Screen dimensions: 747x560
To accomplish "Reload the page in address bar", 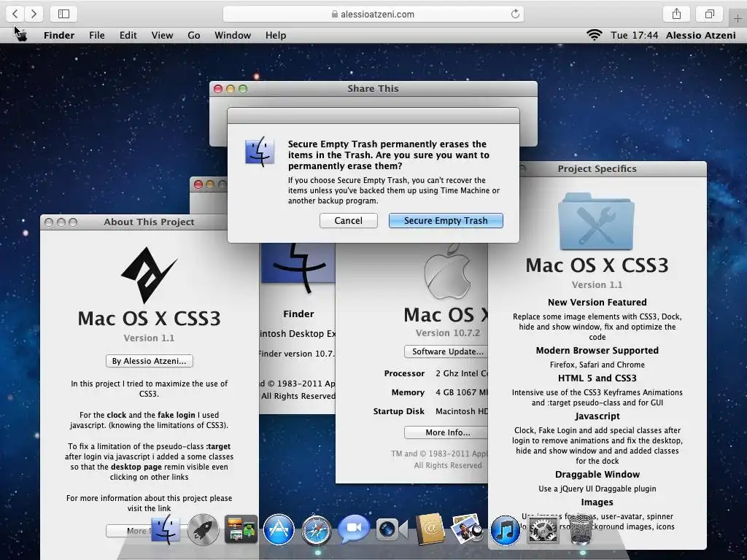I will 515,14.
